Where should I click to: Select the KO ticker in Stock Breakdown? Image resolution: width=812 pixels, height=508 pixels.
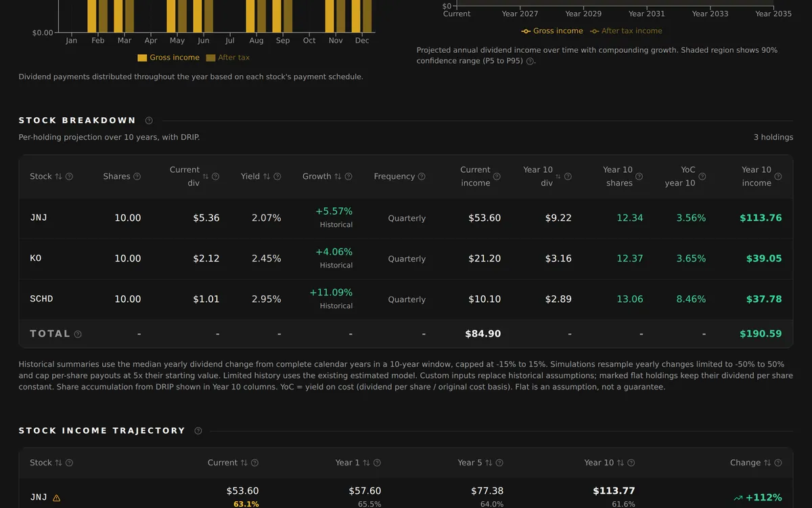pos(36,259)
